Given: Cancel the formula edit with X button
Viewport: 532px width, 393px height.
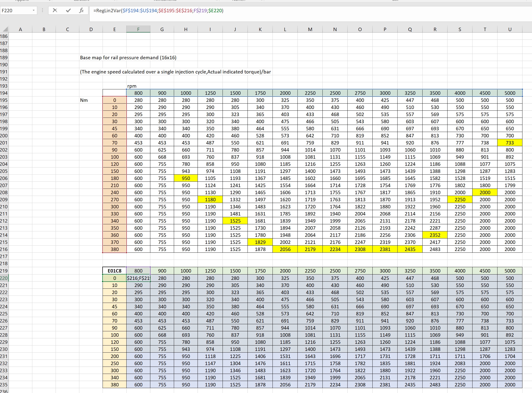Looking at the screenshot, I should click(55, 10).
